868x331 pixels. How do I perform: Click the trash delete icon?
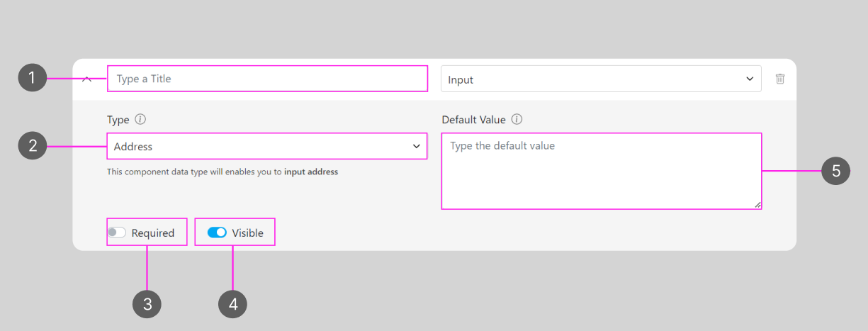click(779, 79)
